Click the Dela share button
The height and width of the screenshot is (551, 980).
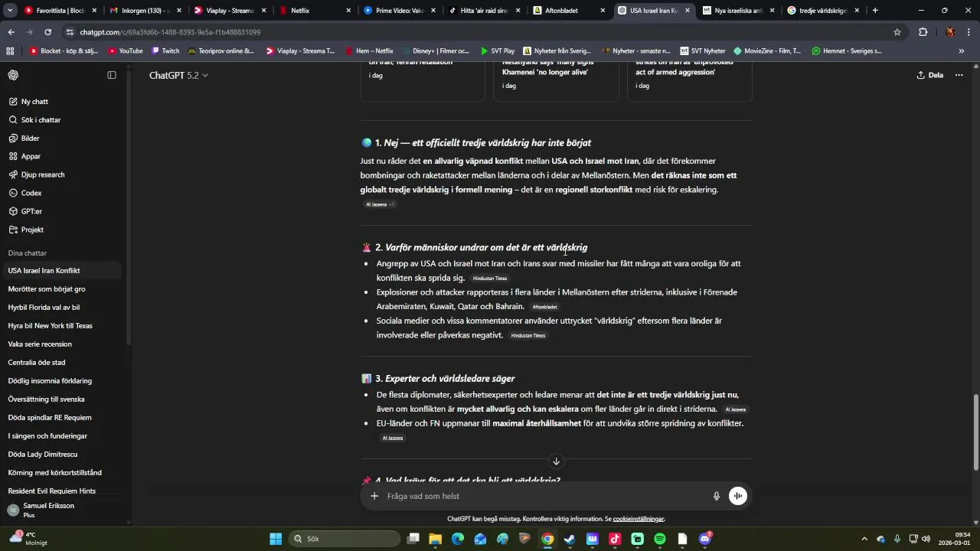coord(930,75)
